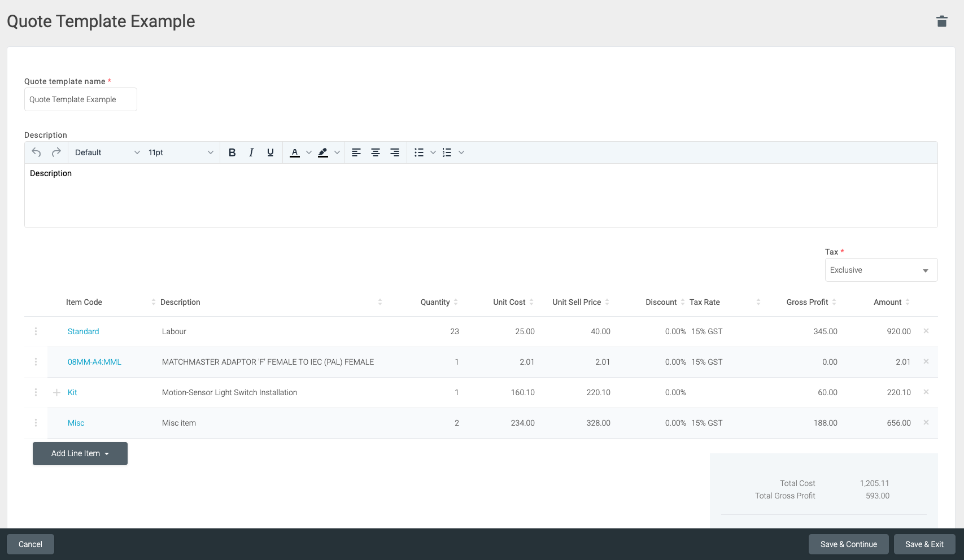Click Save & Continue
Screen dimensions: 964x560
coord(849,544)
